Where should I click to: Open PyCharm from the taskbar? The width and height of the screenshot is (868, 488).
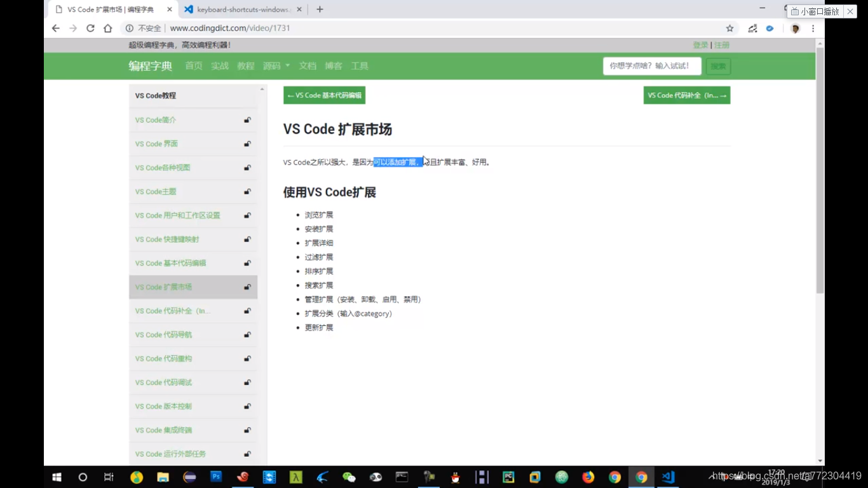pos(508,477)
